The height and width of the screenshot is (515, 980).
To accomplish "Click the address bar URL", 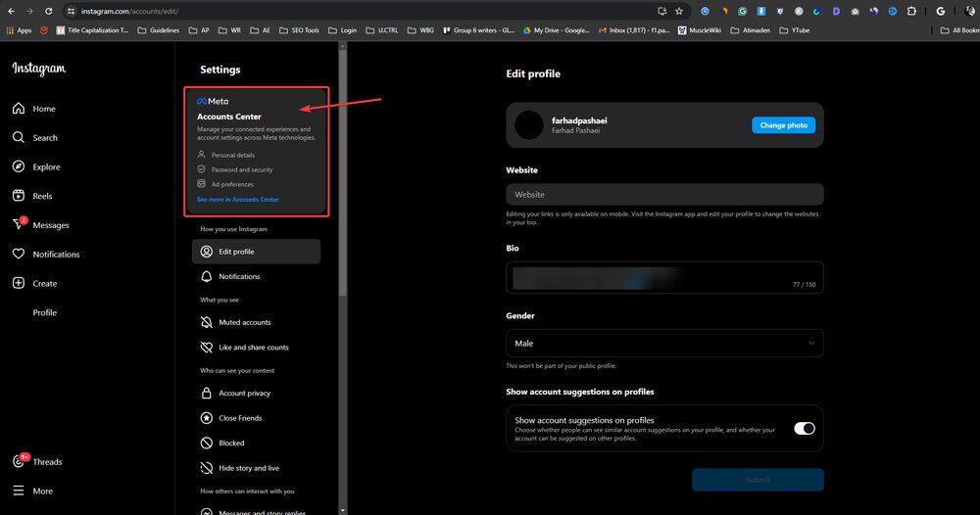I will pyautogui.click(x=129, y=11).
